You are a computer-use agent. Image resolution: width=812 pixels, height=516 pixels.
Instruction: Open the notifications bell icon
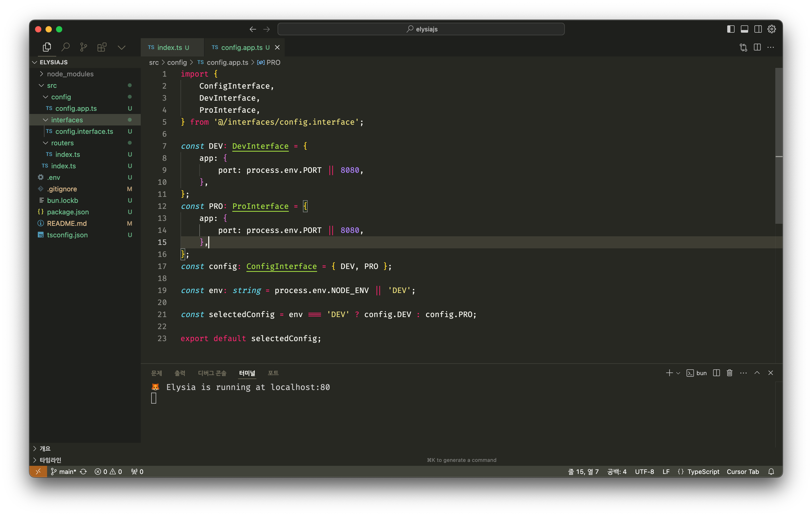click(771, 472)
